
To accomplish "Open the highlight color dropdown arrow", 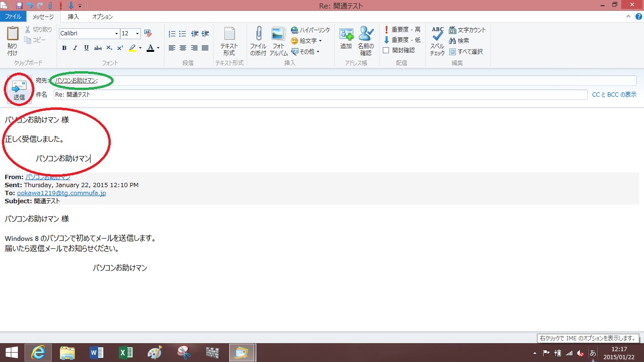I will point(140,48).
